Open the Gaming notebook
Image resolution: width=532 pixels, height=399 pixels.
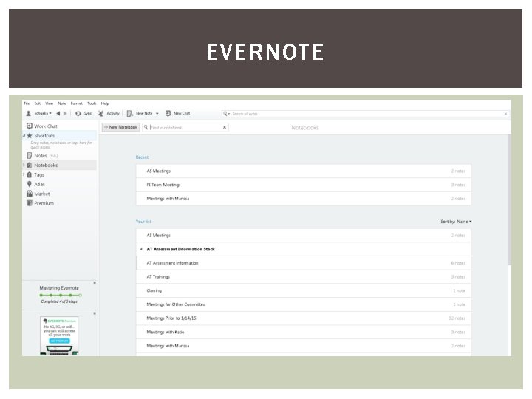tap(304, 291)
